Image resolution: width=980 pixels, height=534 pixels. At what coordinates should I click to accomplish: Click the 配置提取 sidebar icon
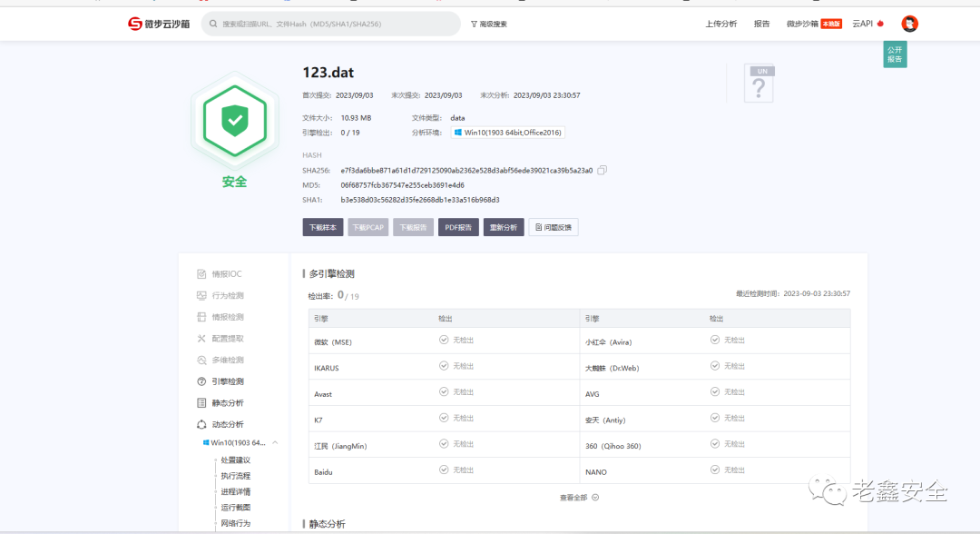201,338
